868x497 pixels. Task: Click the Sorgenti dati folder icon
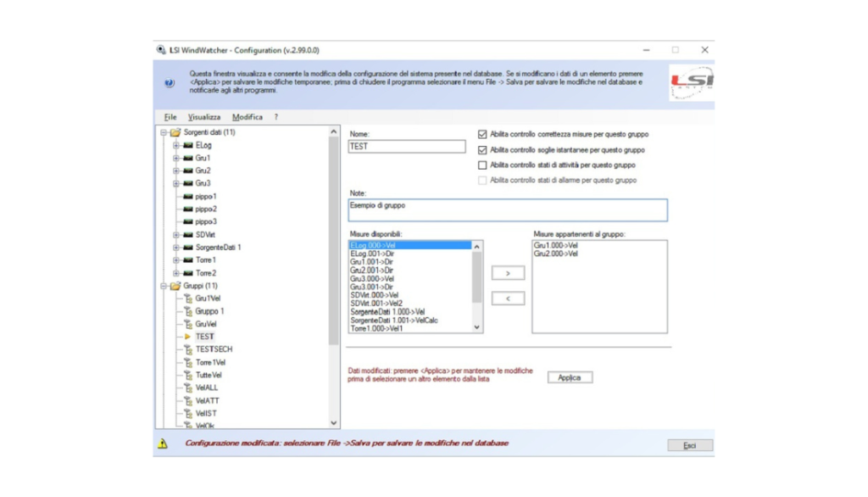[x=175, y=132]
